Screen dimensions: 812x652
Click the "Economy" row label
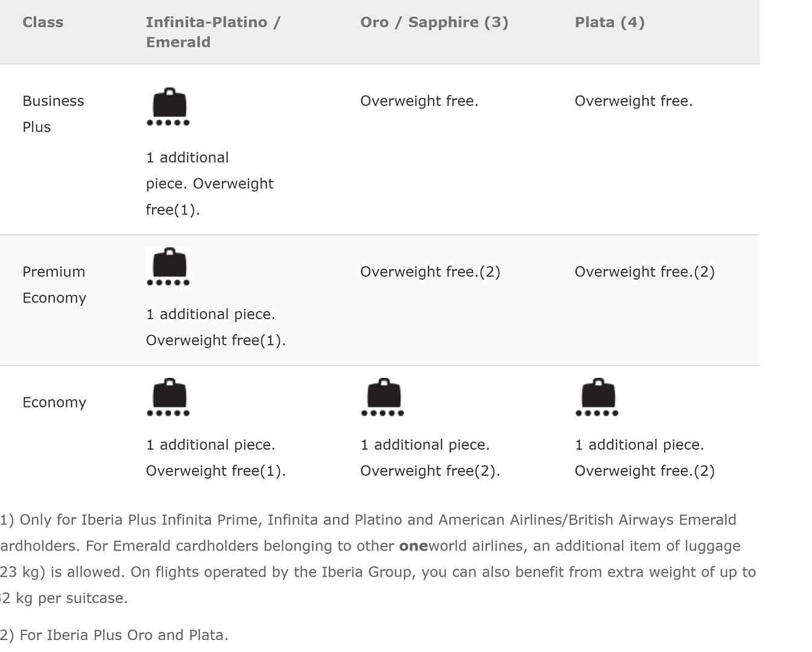[x=54, y=402]
